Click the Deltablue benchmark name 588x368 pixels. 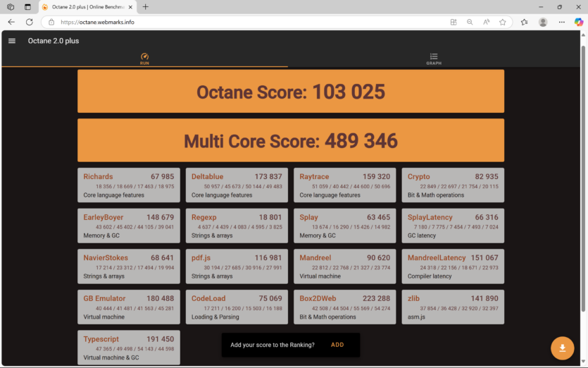pos(207,176)
